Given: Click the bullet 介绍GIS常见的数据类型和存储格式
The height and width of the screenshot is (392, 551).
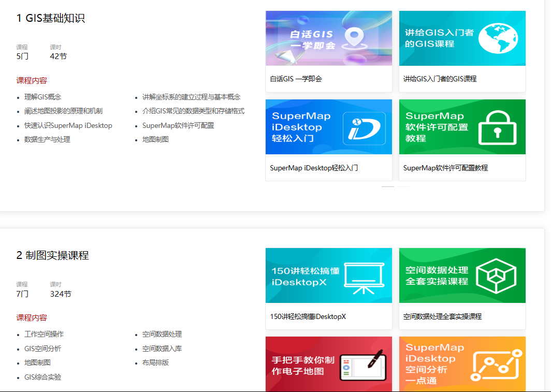Looking at the screenshot, I should (x=193, y=111).
